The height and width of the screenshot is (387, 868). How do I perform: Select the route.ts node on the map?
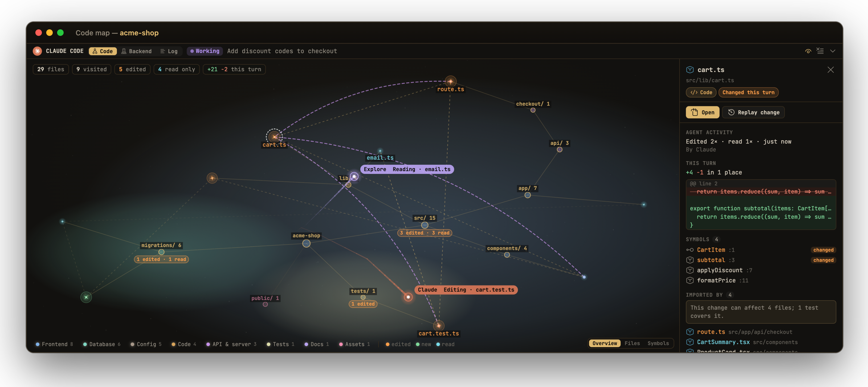[451, 81]
